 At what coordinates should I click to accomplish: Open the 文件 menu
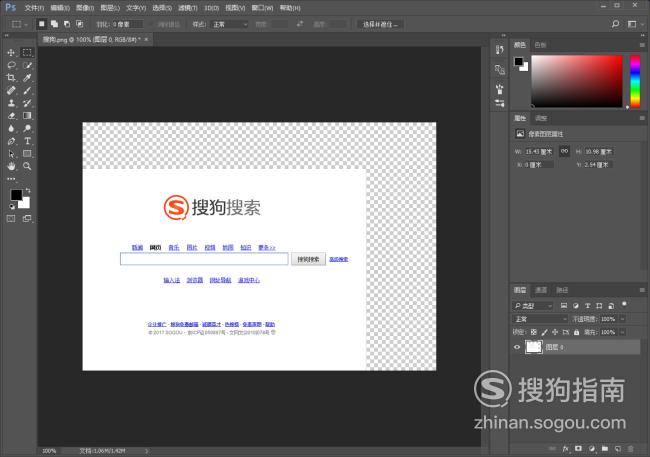tap(34, 8)
